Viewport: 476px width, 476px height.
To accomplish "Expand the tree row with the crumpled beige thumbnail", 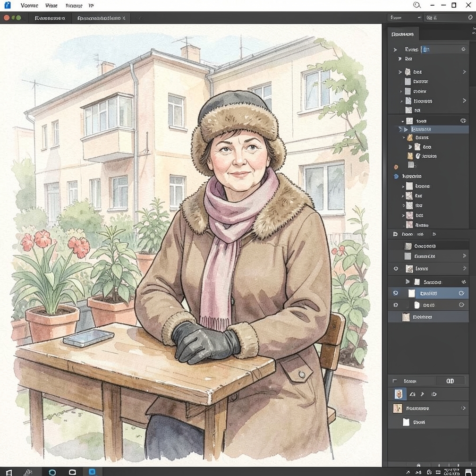I will [x=400, y=72].
